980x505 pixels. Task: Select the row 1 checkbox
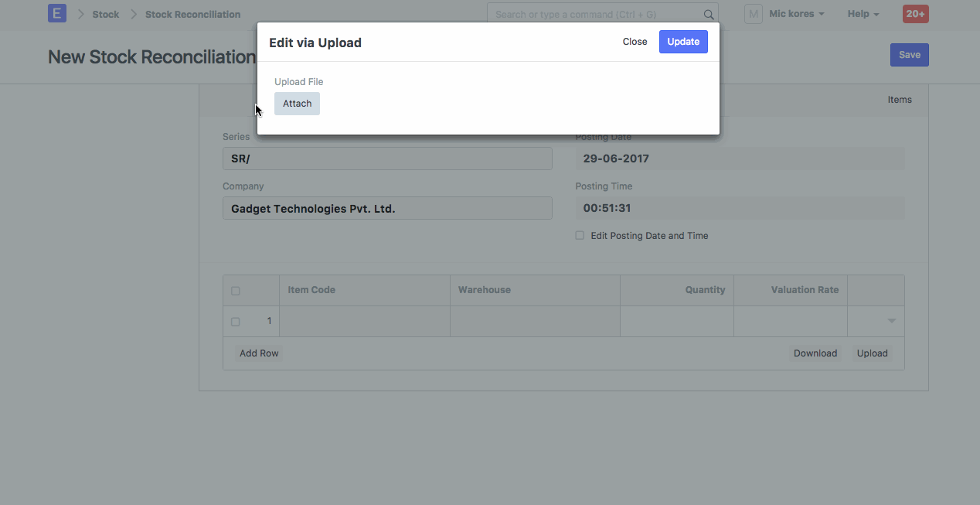236,322
